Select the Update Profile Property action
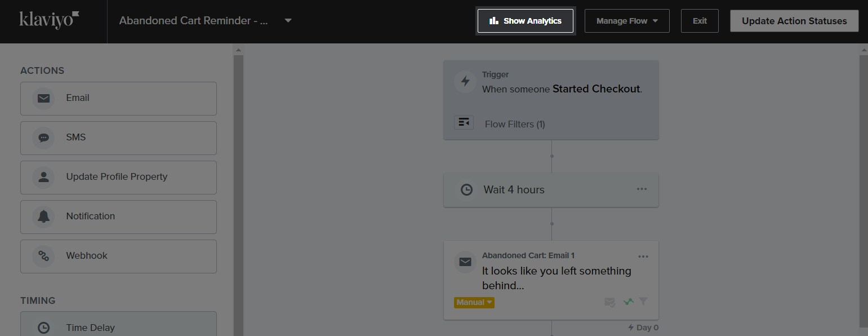 (x=118, y=178)
